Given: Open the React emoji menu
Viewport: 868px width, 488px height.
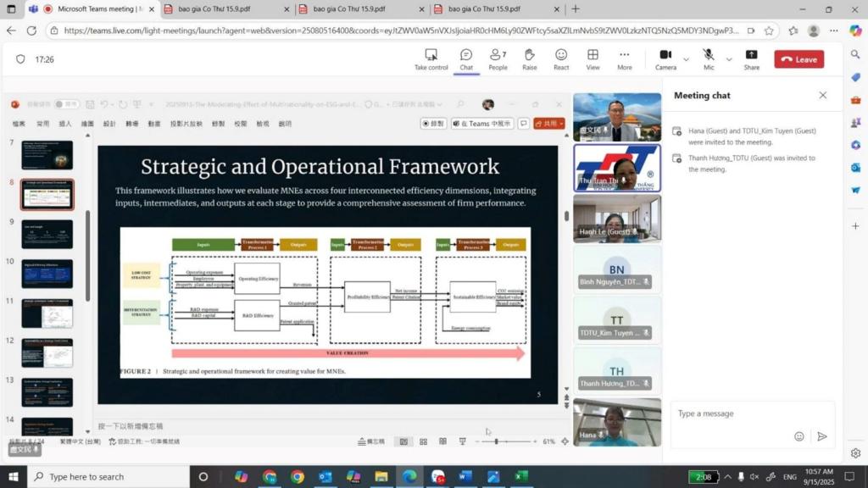Looking at the screenshot, I should pos(561,59).
